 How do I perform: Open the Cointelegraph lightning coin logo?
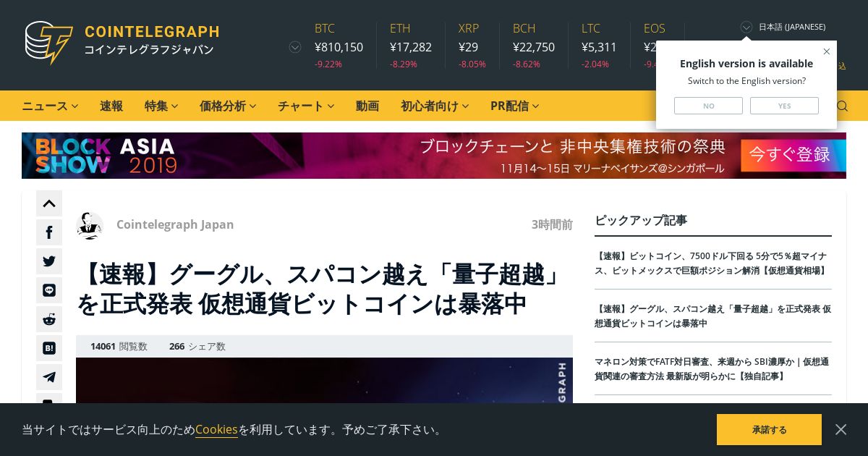pos(49,43)
